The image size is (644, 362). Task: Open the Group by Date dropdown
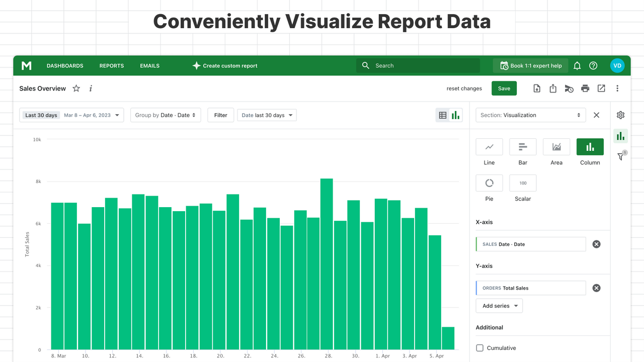pyautogui.click(x=166, y=115)
